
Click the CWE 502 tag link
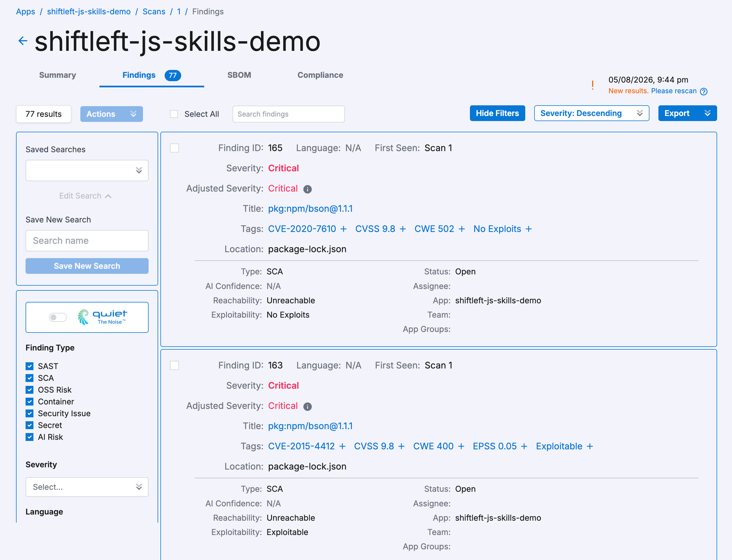tap(434, 229)
